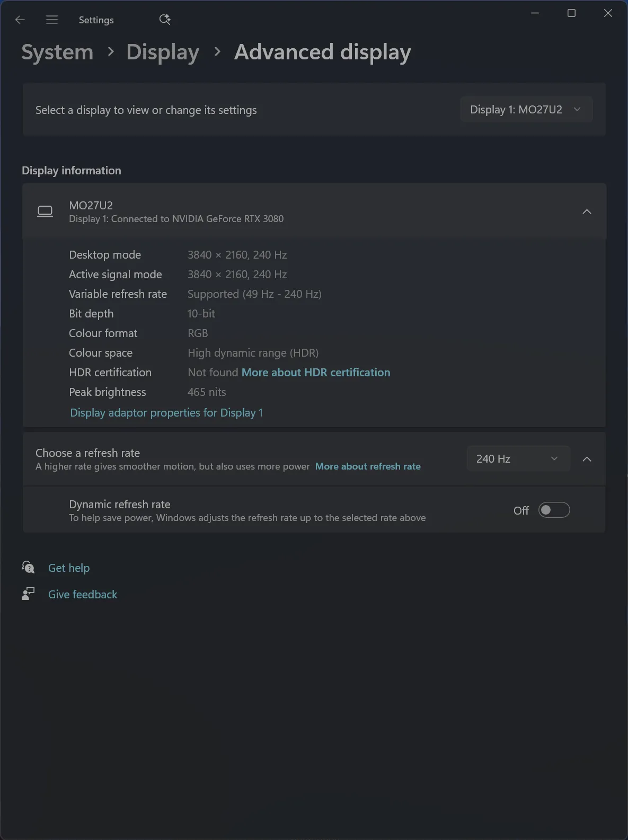This screenshot has height=840, width=628.
Task: Click the Get help icon
Action: (x=28, y=568)
